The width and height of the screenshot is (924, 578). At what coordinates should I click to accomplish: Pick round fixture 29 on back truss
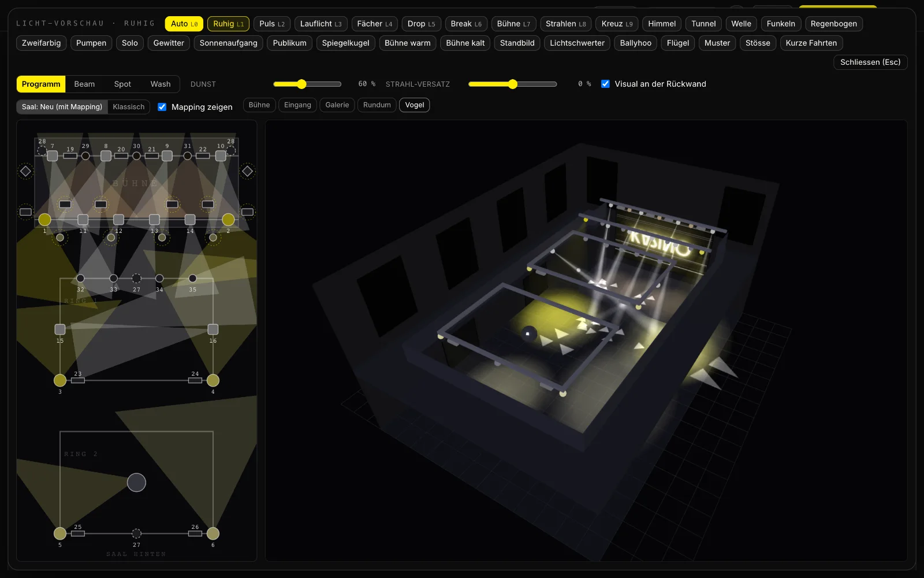click(85, 156)
